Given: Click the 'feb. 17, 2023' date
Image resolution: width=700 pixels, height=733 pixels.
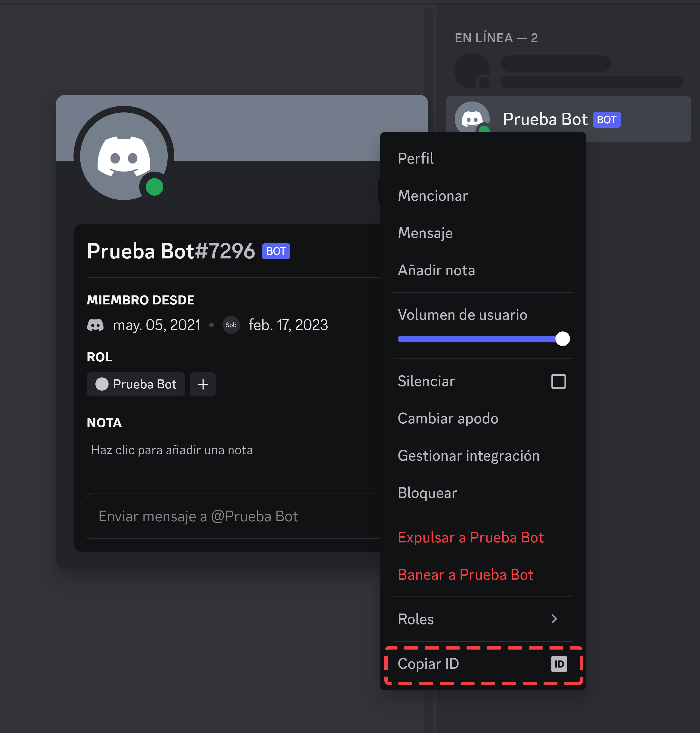Looking at the screenshot, I should [288, 325].
